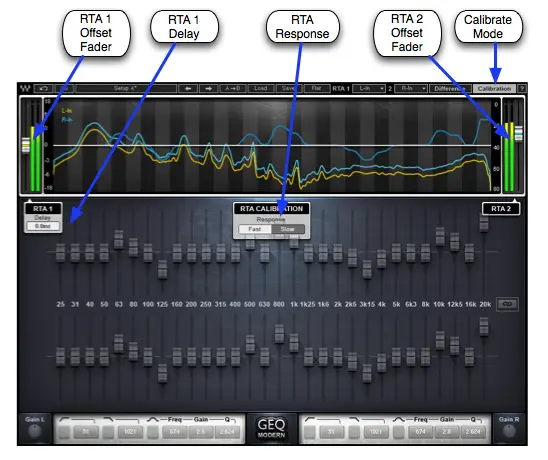The image size is (548, 460).
Task: Open the RTA 2 source dropdown R-In
Action: click(x=411, y=88)
